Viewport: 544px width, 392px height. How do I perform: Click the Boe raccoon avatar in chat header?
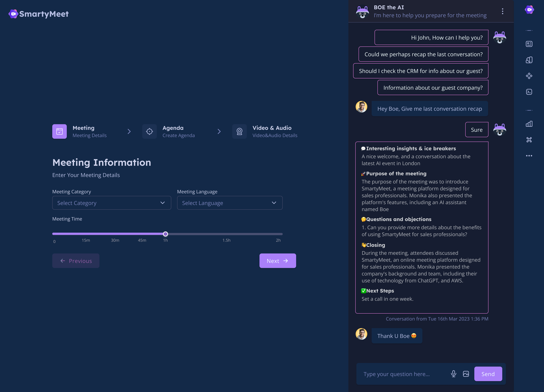[x=362, y=12]
